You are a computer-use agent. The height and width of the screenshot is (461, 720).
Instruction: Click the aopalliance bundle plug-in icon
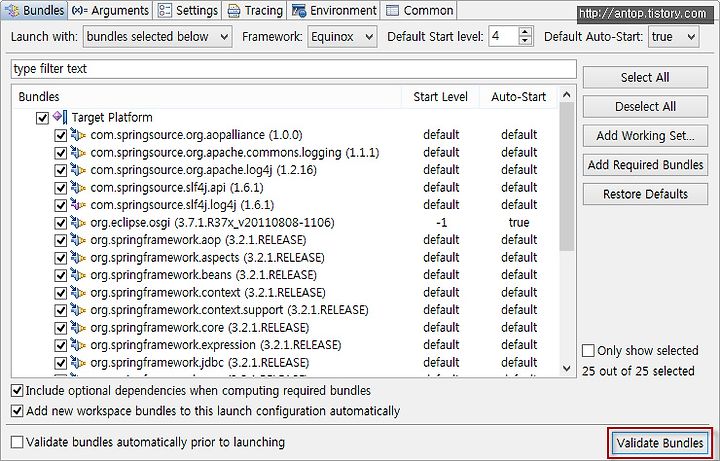(x=78, y=135)
